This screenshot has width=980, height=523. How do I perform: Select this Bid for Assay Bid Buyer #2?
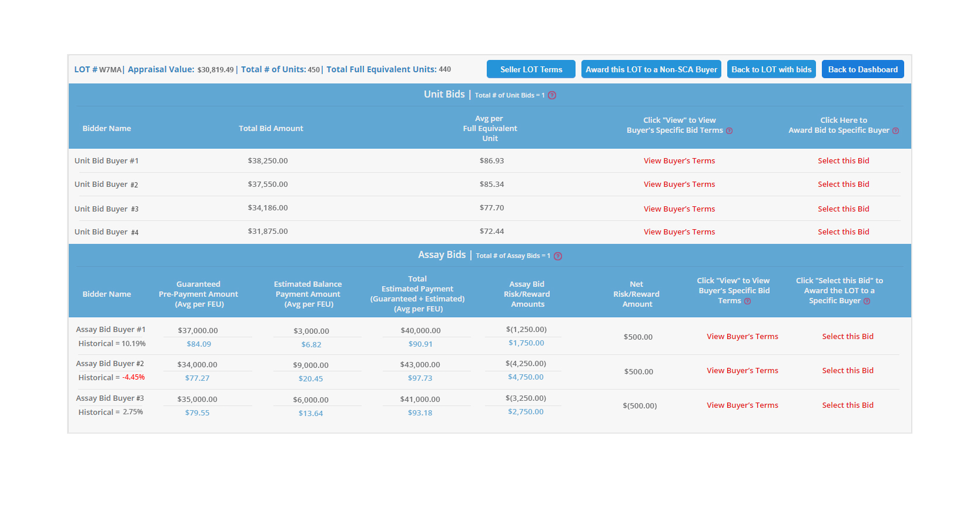847,371
